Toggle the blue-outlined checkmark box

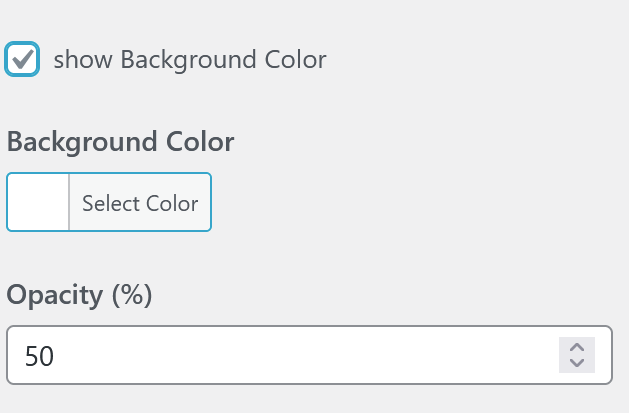pos(22,60)
